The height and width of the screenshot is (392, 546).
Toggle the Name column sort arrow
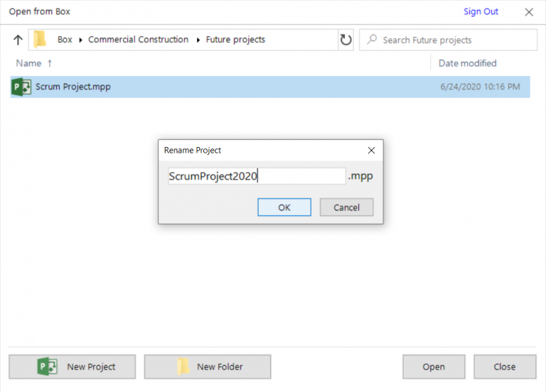coord(50,63)
